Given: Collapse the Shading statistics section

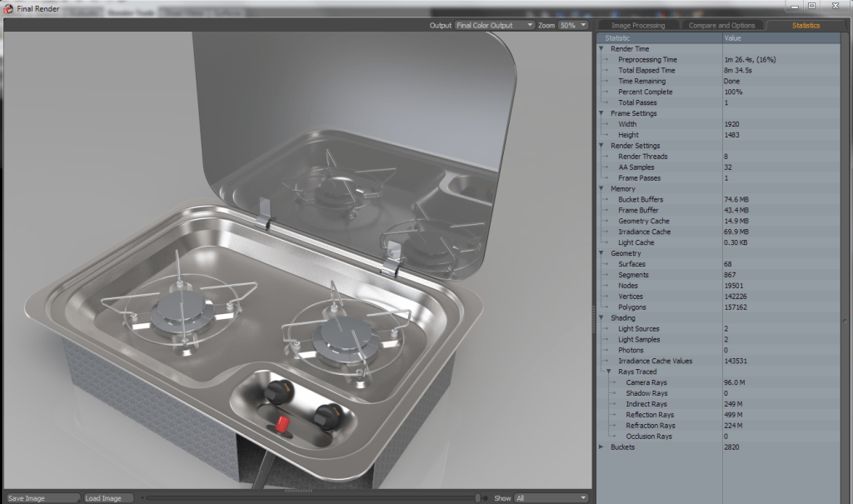Looking at the screenshot, I should pos(601,317).
